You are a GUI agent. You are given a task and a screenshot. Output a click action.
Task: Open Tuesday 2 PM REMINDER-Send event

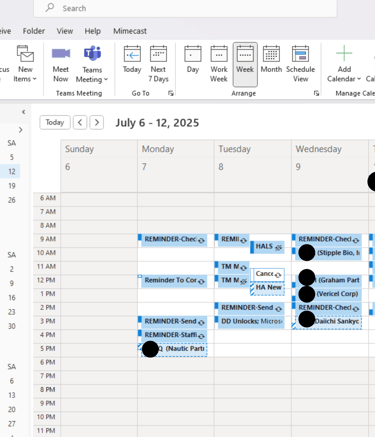point(250,308)
